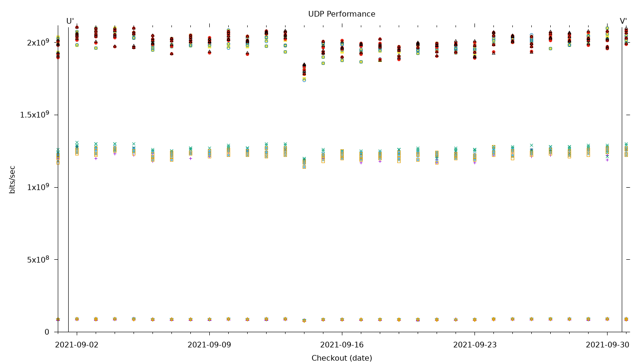
Task: Click the U' marker label
Action: (x=70, y=21)
